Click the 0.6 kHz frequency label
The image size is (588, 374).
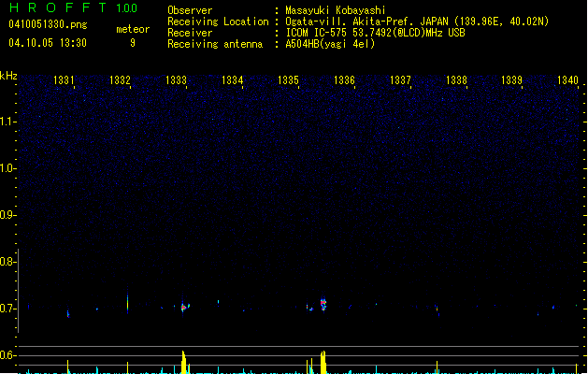point(8,355)
